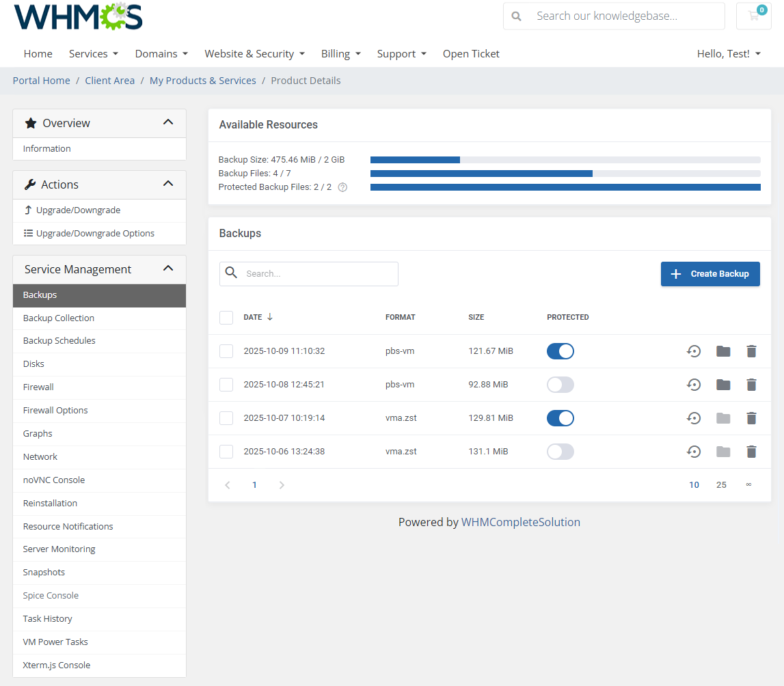
Task: Open Website & Security dropdown
Action: [254, 53]
